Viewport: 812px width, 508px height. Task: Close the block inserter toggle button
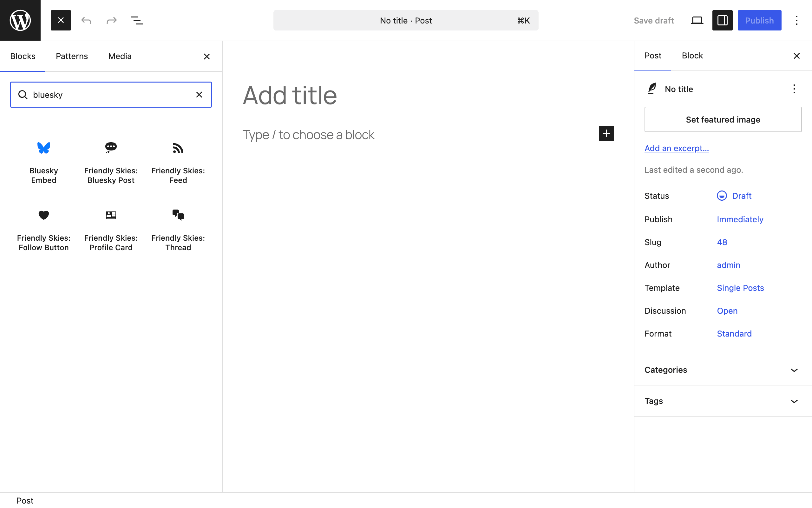[61, 20]
